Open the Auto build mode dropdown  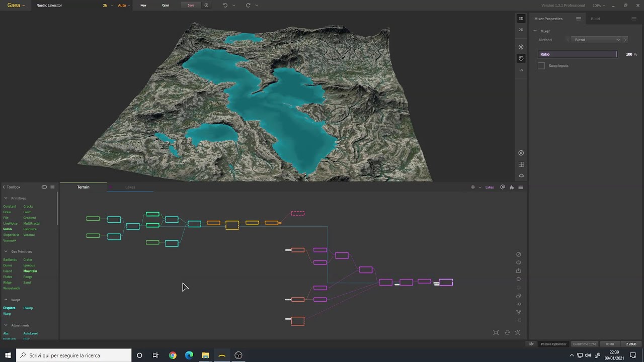[123, 5]
